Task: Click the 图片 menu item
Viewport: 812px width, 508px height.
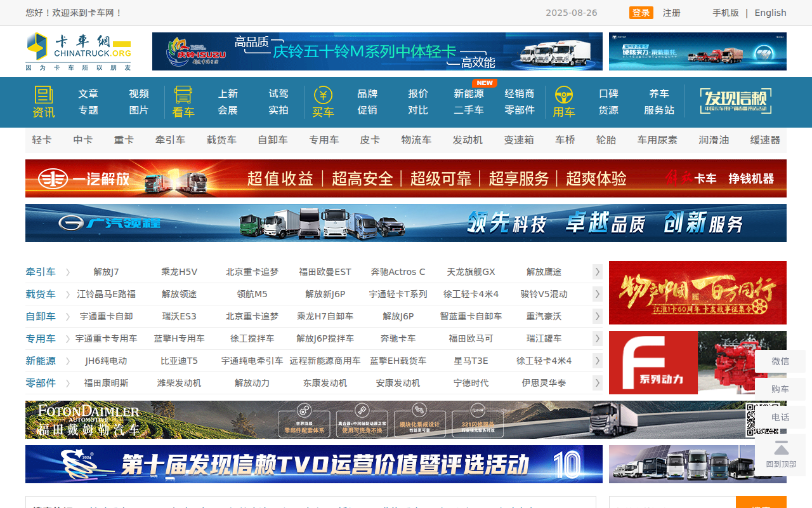Action: click(139, 110)
